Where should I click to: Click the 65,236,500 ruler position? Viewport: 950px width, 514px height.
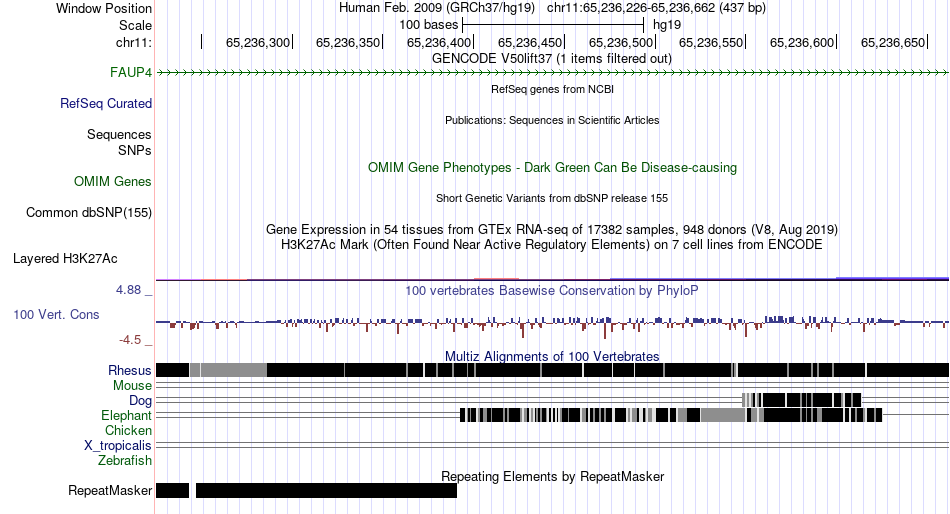pos(621,42)
